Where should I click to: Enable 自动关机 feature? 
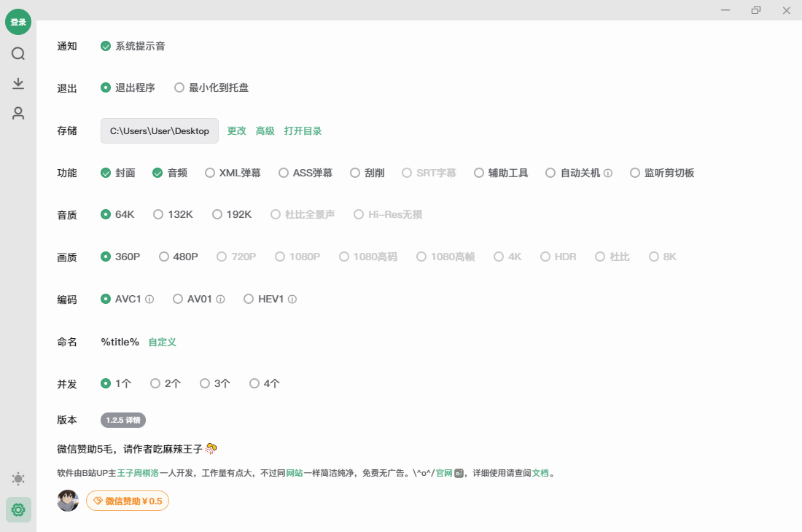pyautogui.click(x=573, y=173)
